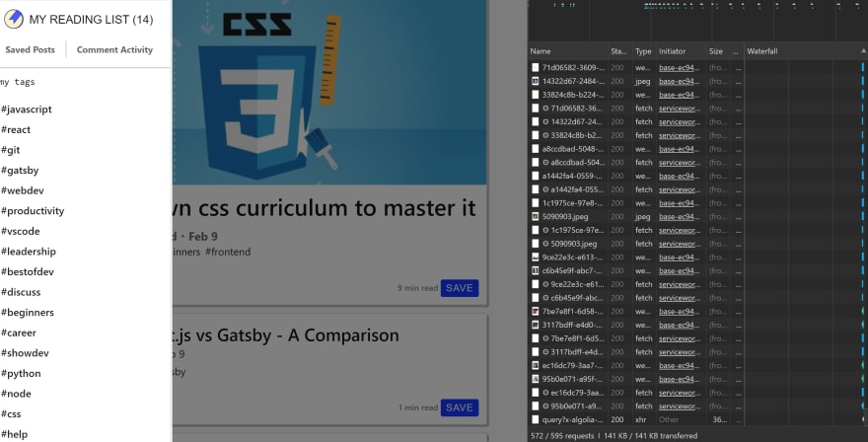This screenshot has height=442, width=868.
Task: Switch to the Saved Posts tab
Action: (30, 50)
